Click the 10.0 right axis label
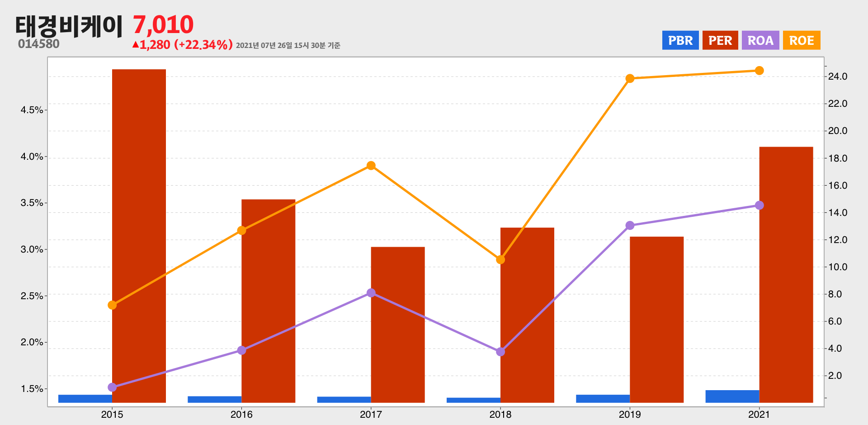The image size is (868, 425). (x=838, y=267)
